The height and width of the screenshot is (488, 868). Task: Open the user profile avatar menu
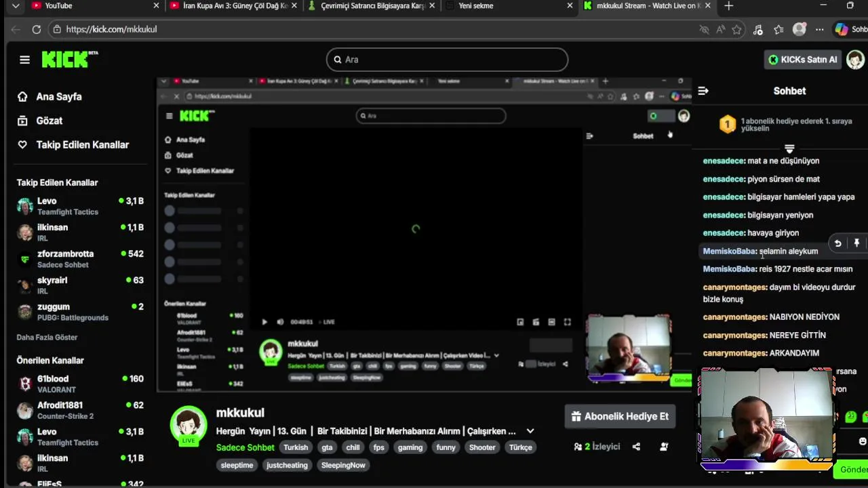pyautogui.click(x=855, y=60)
